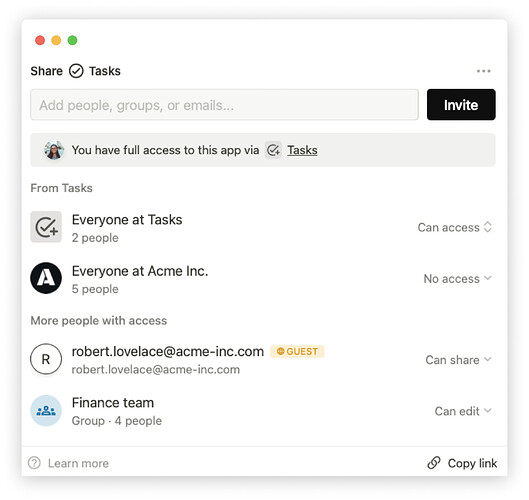Open the Can edit dropdown for Finance team
This screenshot has height=500, width=529.
pyautogui.click(x=463, y=411)
